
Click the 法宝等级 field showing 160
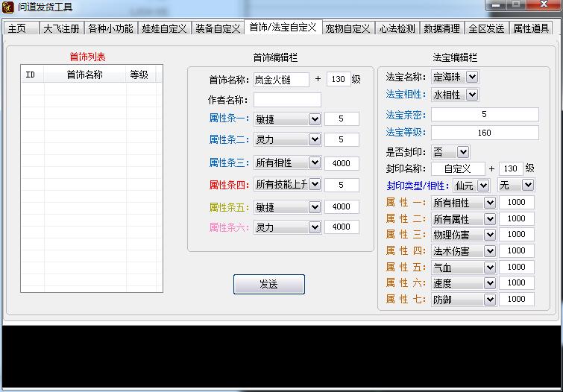click(484, 133)
